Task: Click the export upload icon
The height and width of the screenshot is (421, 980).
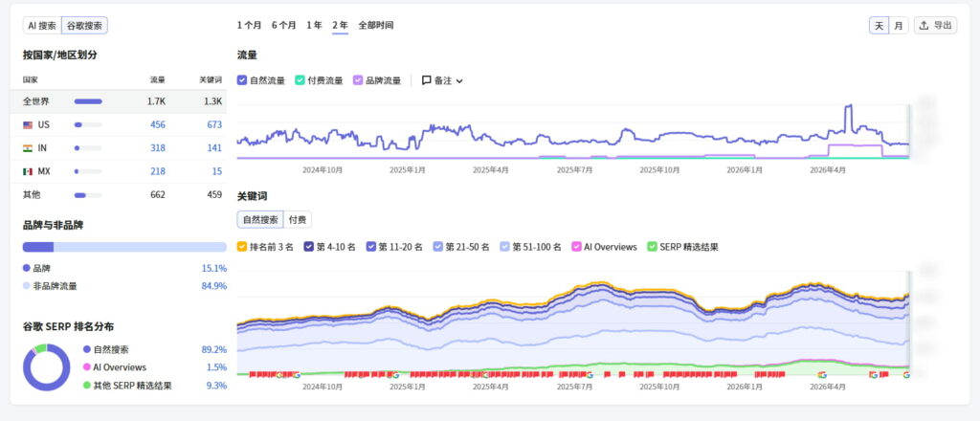Action: (x=924, y=26)
